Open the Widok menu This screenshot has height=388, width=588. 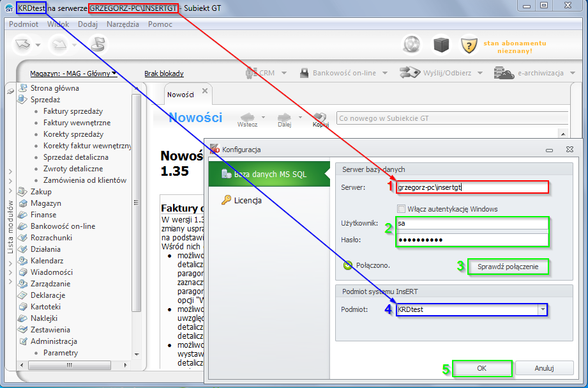tap(58, 24)
